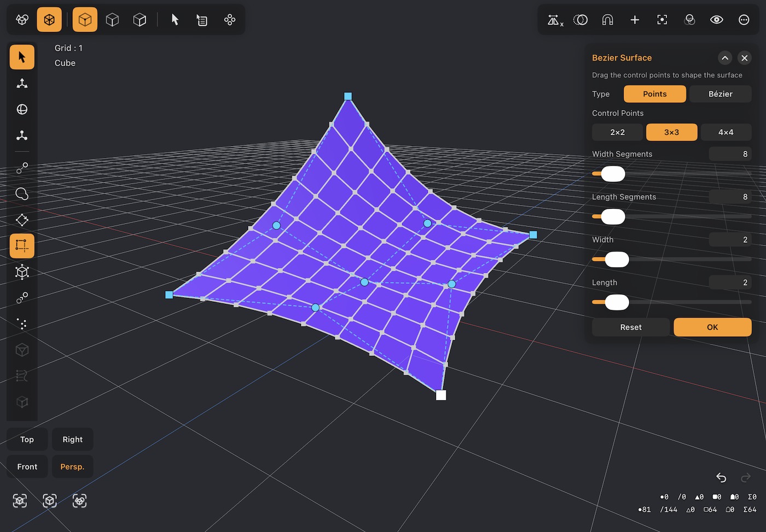Switch to Right view
The width and height of the screenshot is (766, 532).
[72, 440]
